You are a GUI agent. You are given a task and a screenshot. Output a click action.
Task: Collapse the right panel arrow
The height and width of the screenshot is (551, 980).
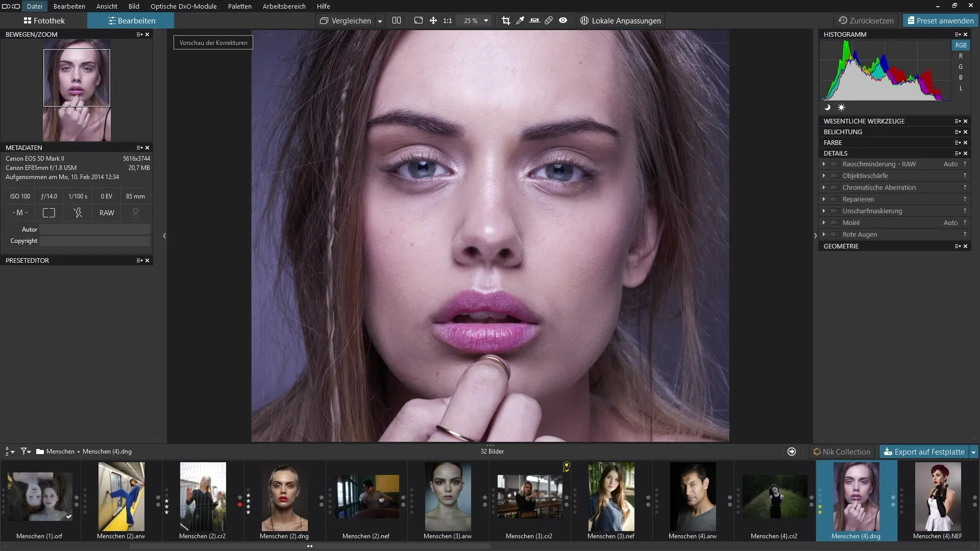[815, 236]
